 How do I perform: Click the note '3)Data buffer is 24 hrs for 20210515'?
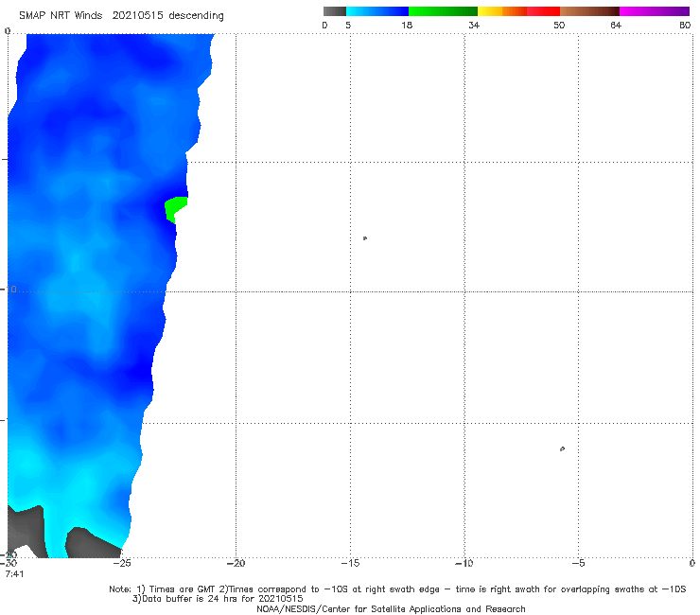pyautogui.click(x=218, y=599)
